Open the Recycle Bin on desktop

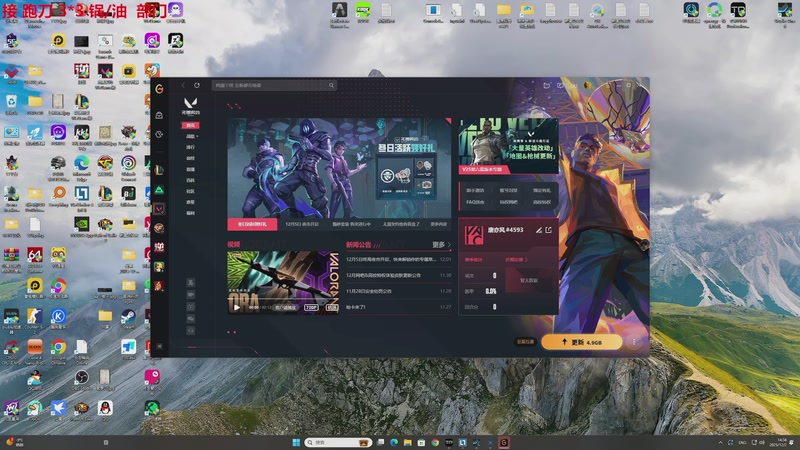[x=11, y=102]
